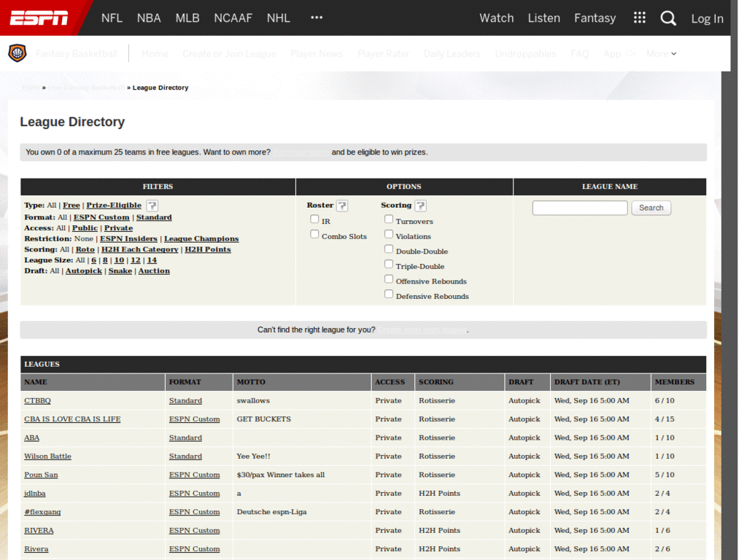Open CBA IS LOVE CBA IS LIFE league

(x=72, y=419)
